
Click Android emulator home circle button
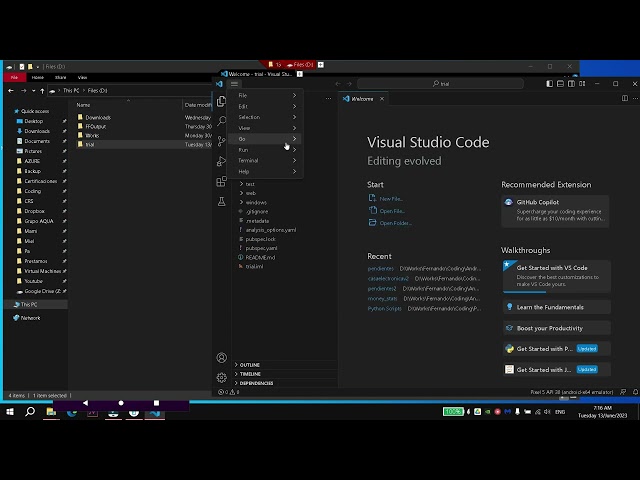point(121,403)
